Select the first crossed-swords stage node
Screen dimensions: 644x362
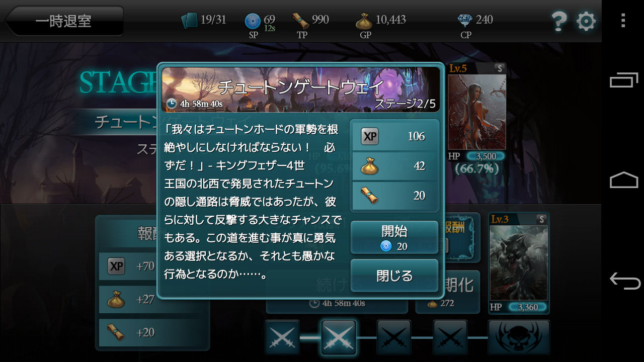(x=282, y=337)
